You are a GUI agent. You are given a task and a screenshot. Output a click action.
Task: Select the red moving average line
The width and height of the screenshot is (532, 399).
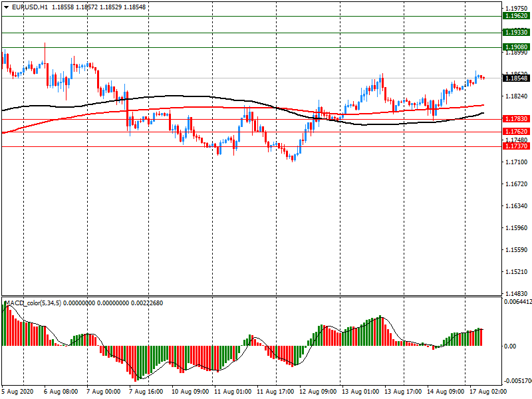pos(199,106)
